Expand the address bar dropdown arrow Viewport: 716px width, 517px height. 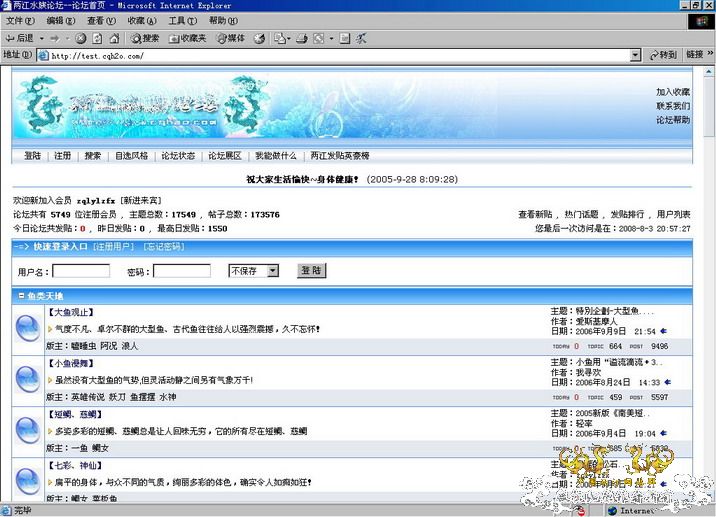click(635, 56)
